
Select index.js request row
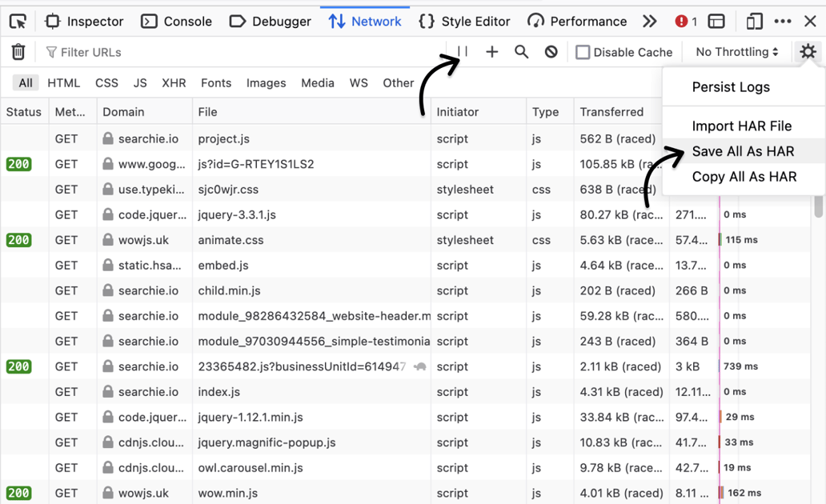(404, 391)
